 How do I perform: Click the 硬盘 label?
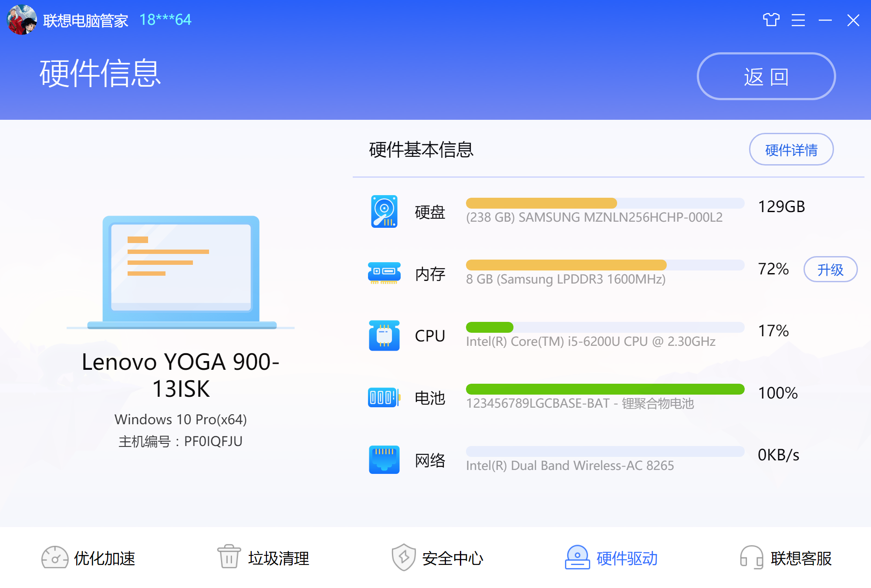click(x=430, y=212)
